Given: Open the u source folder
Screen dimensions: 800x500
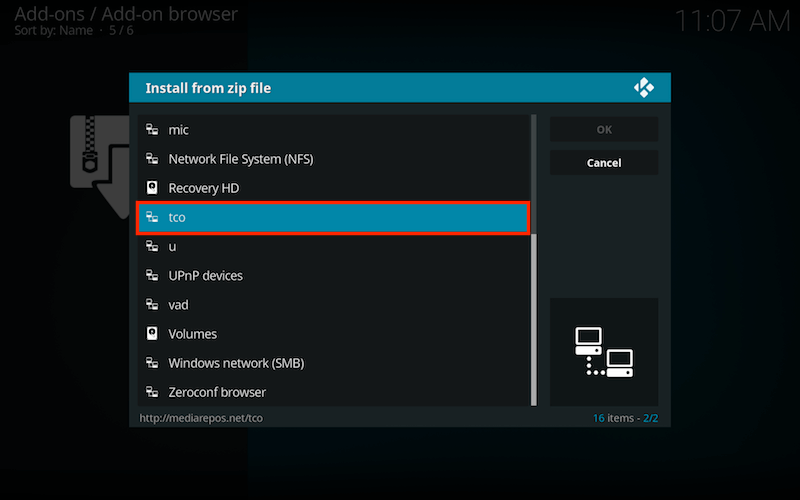Looking at the screenshot, I should pyautogui.click(x=333, y=246).
